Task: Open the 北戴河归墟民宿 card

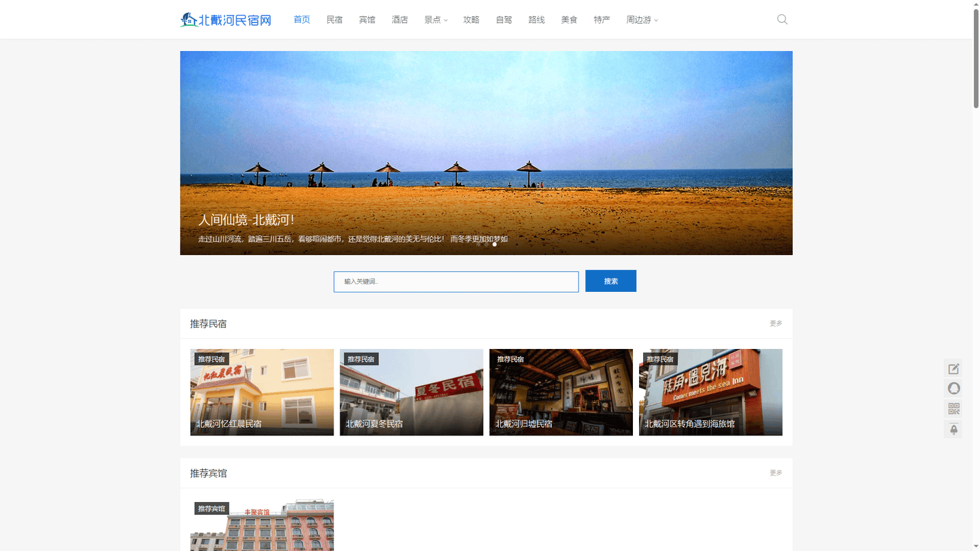Action: (561, 393)
